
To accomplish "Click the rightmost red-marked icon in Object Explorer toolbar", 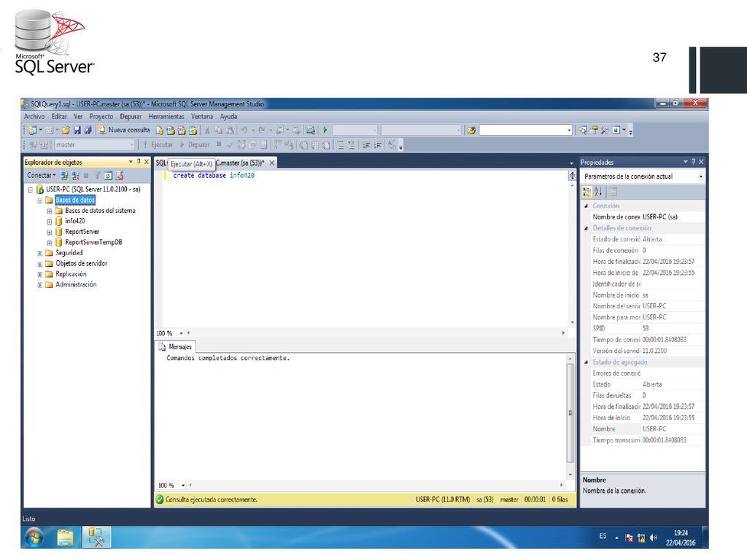I will click(120, 176).
